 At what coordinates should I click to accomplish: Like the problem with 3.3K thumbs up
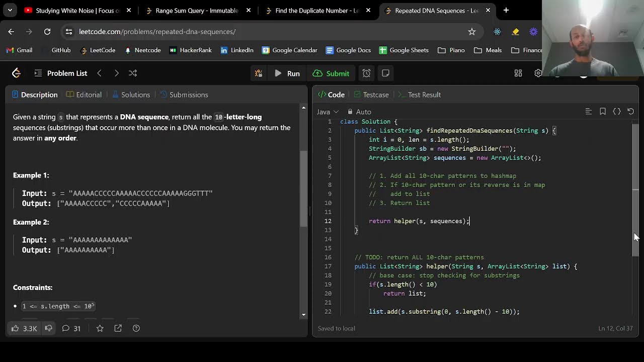click(x=24, y=328)
